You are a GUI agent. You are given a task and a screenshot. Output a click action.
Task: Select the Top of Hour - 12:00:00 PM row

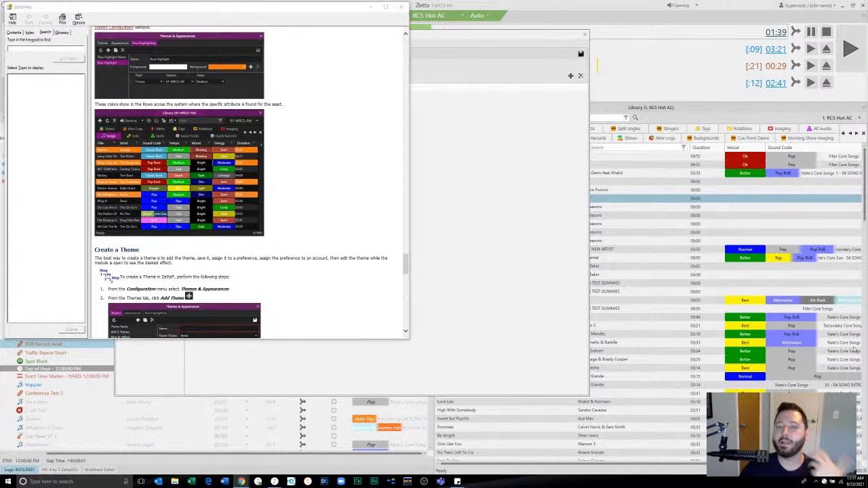tap(57, 369)
